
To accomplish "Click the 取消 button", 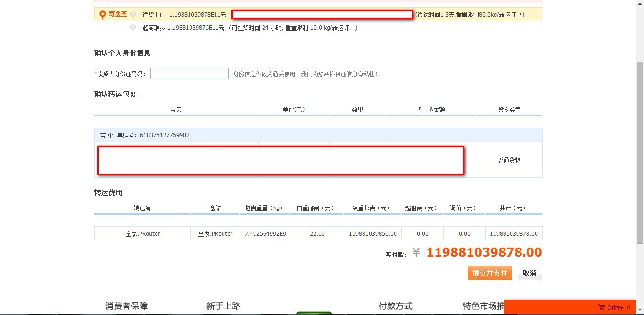I will click(530, 273).
